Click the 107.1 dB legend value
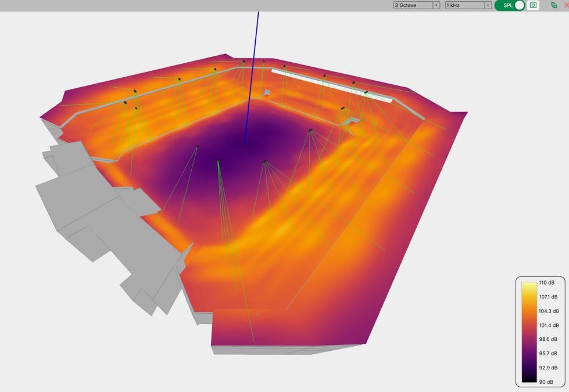Image resolution: width=569 pixels, height=392 pixels. coord(548,297)
